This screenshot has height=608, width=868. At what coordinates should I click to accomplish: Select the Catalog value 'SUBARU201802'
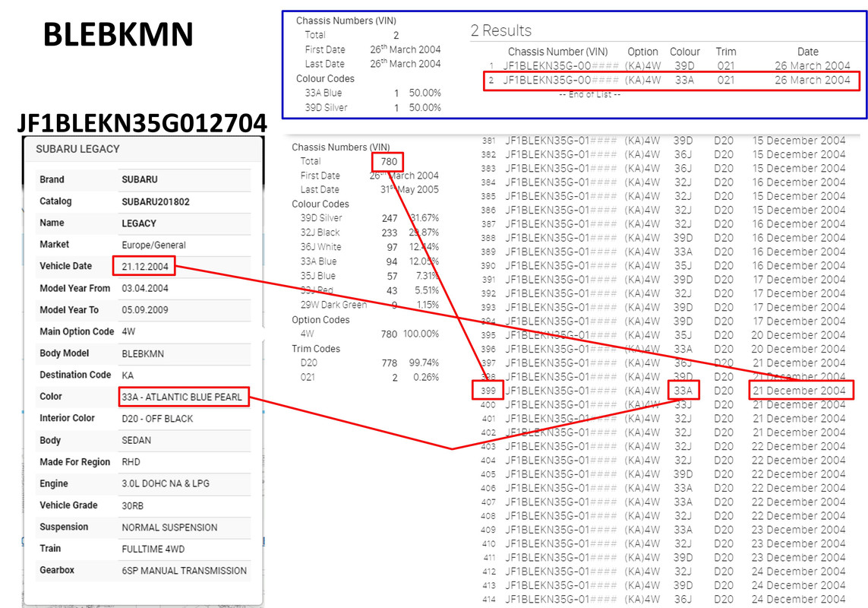156,201
